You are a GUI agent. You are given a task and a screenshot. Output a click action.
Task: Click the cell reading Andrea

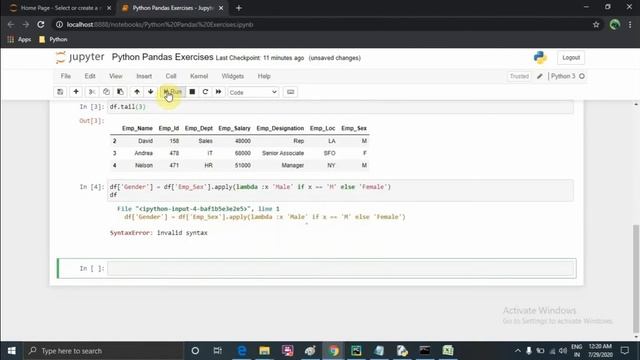(x=144, y=153)
